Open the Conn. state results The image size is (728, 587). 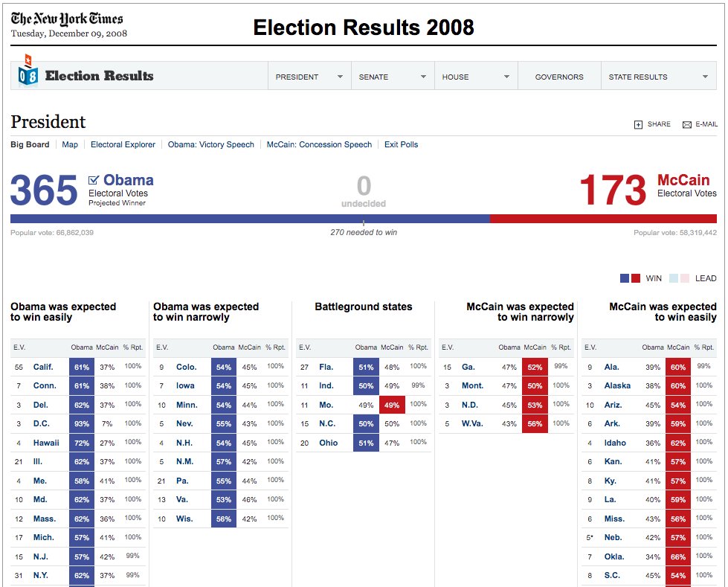click(45, 385)
